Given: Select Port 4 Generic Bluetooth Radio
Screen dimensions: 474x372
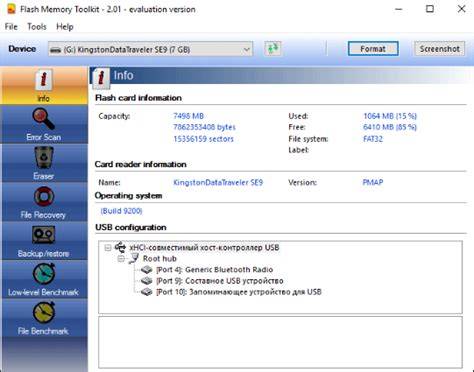Looking at the screenshot, I should coord(214,270).
